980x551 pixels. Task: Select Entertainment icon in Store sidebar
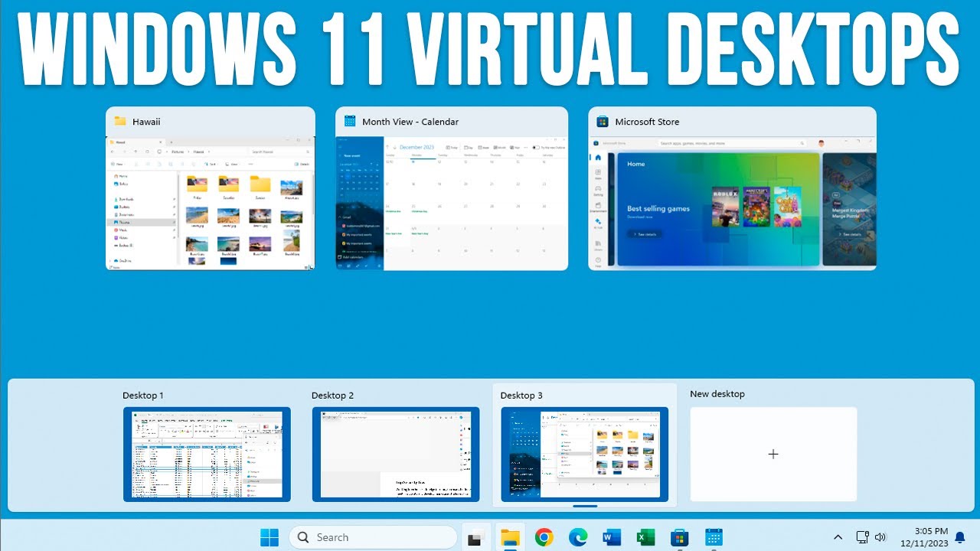coord(598,207)
